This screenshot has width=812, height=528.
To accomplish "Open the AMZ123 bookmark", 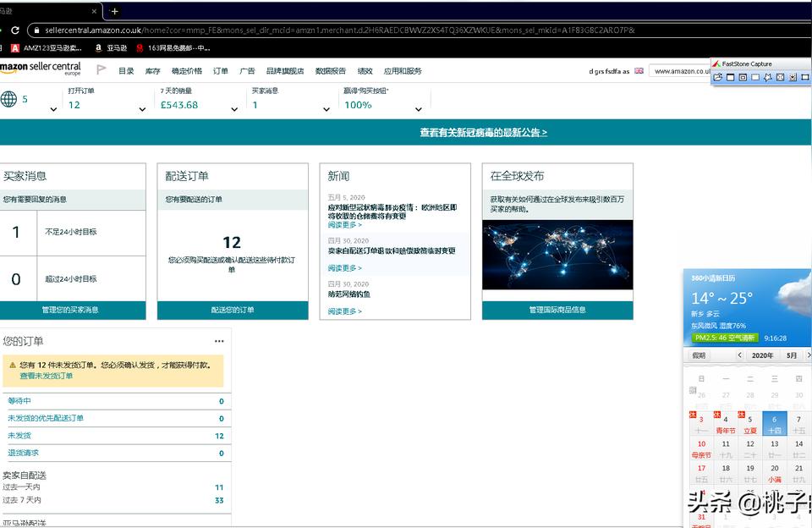I will (x=47, y=48).
